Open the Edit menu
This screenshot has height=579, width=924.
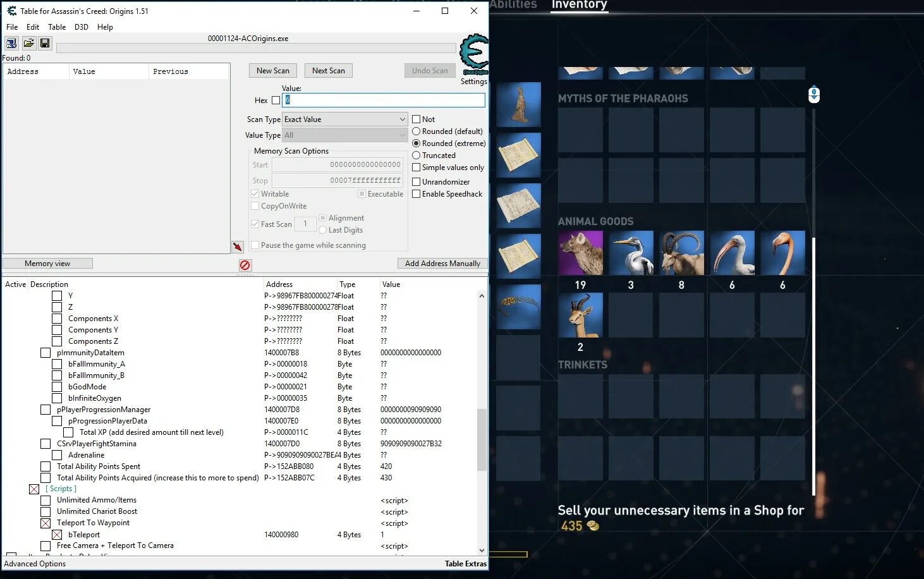pos(33,27)
